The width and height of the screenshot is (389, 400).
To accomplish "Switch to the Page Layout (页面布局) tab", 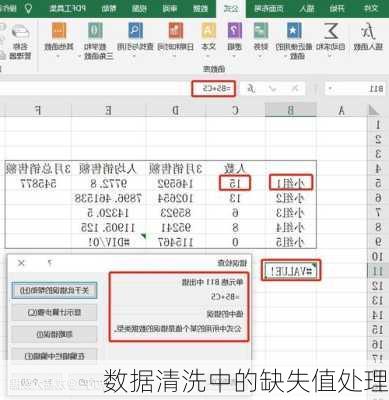I will 269,8.
